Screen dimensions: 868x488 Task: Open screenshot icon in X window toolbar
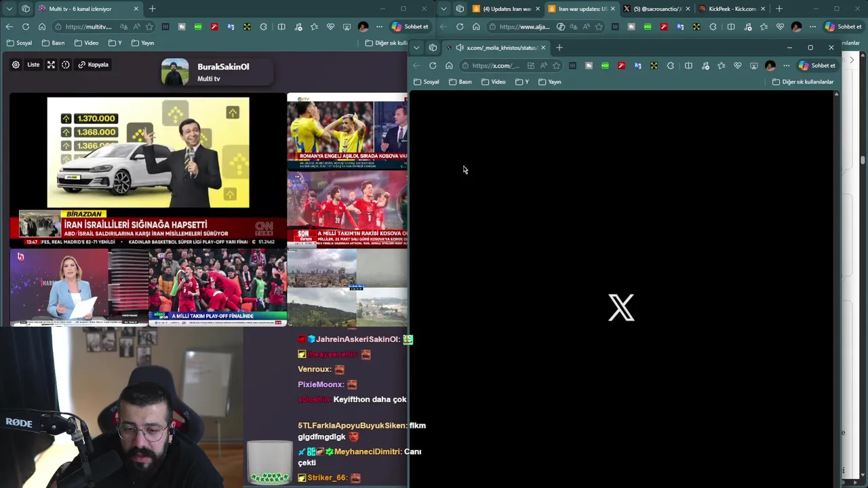point(753,66)
